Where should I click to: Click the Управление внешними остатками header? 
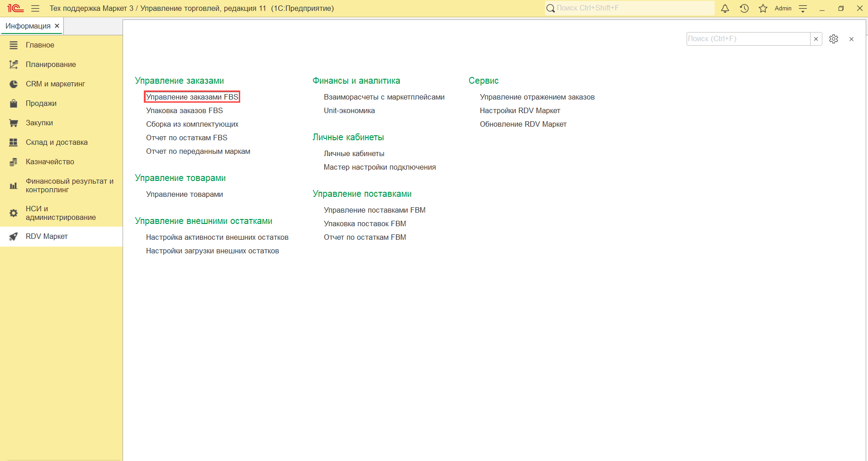click(x=204, y=221)
